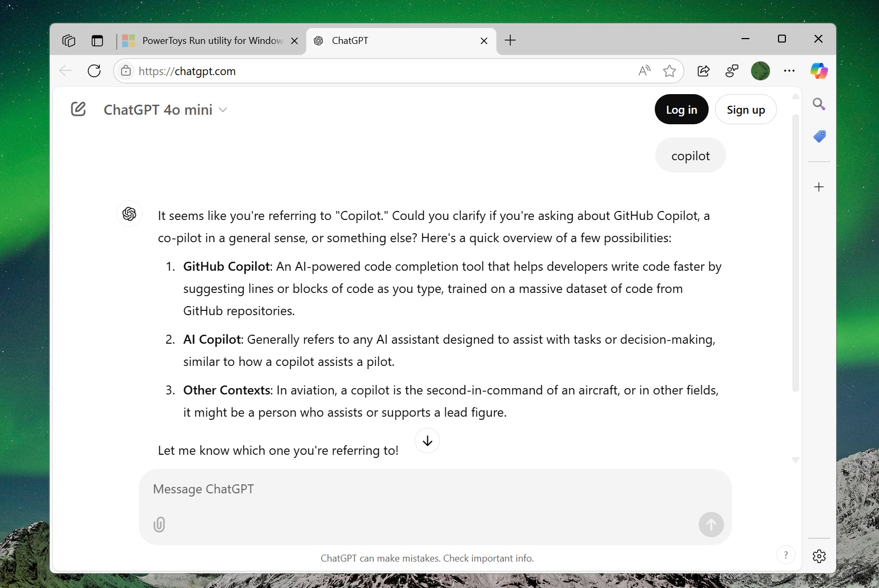Start a new chat with compose icon
This screenshot has width=879, height=588.
point(78,109)
